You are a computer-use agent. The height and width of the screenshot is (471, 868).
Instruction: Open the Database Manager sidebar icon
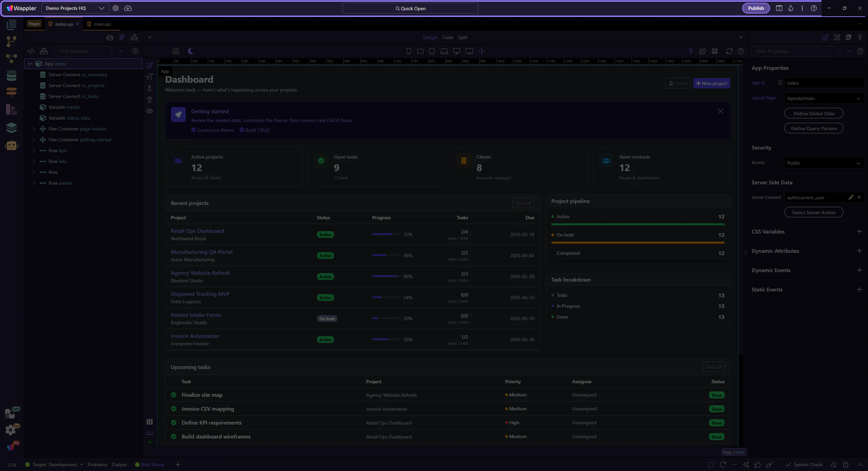point(12,76)
